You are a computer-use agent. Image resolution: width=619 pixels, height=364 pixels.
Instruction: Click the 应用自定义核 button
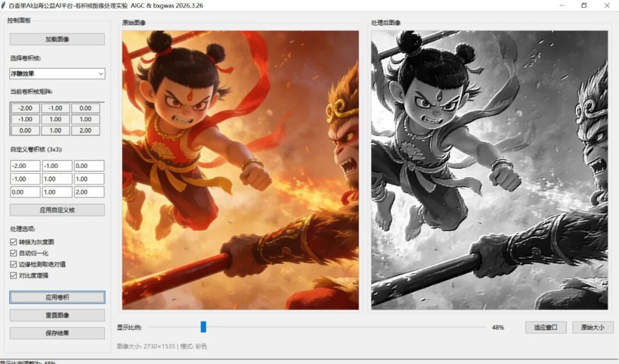(57, 210)
